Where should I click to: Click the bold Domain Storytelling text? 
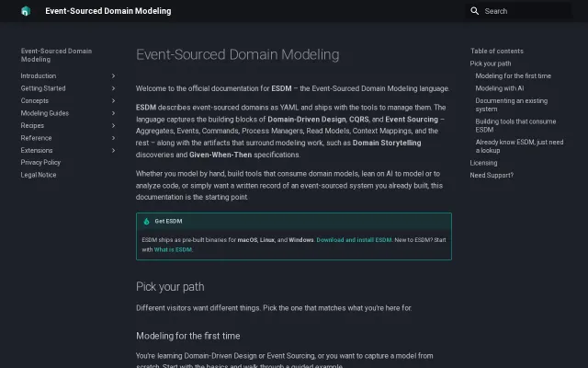pos(387,143)
